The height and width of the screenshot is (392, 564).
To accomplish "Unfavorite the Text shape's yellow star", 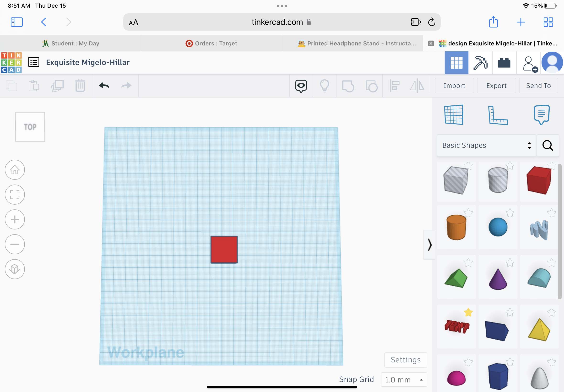I will pyautogui.click(x=468, y=312).
